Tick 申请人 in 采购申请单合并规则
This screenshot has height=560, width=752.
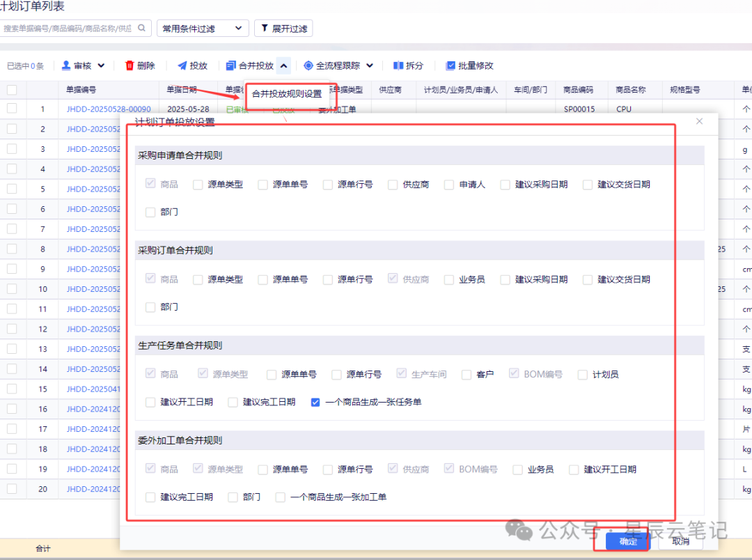[x=449, y=185]
